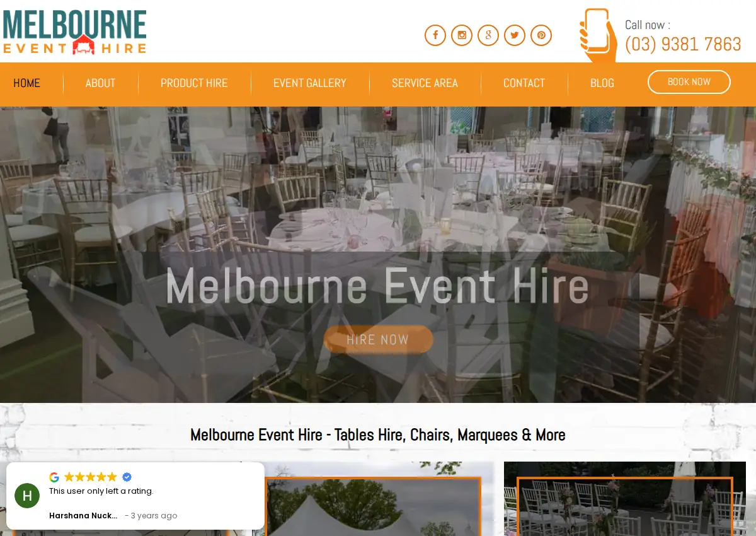Click the HIRE NOW button on banner
This screenshot has height=536, width=756.
point(378,339)
